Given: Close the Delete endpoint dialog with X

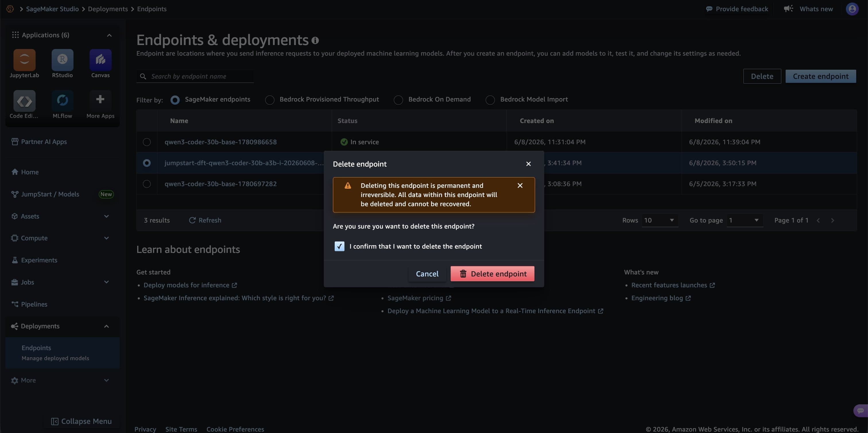Looking at the screenshot, I should point(528,164).
